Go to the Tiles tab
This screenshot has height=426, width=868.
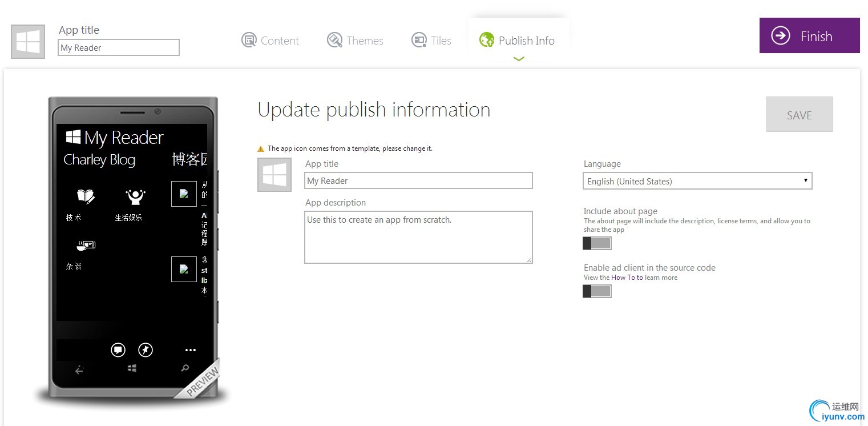tap(431, 41)
